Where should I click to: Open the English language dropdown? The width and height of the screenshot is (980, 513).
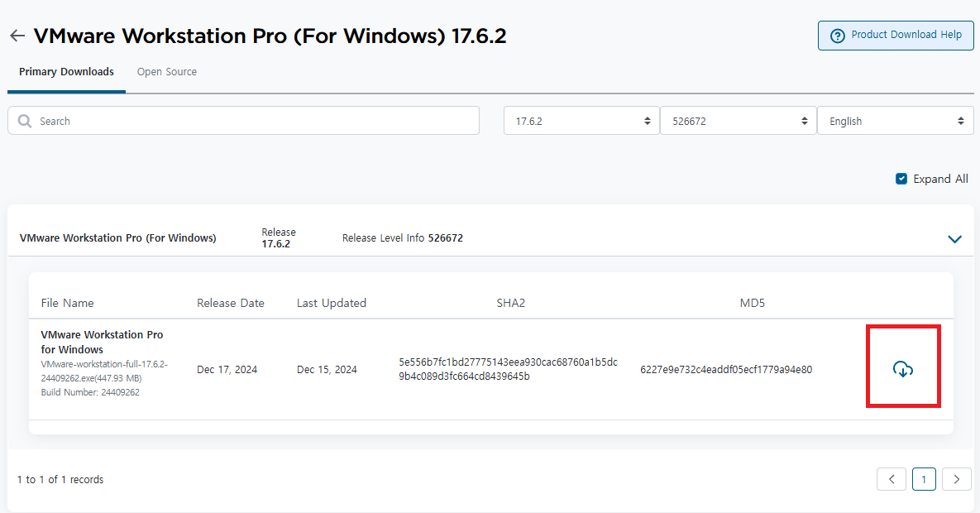click(x=895, y=121)
